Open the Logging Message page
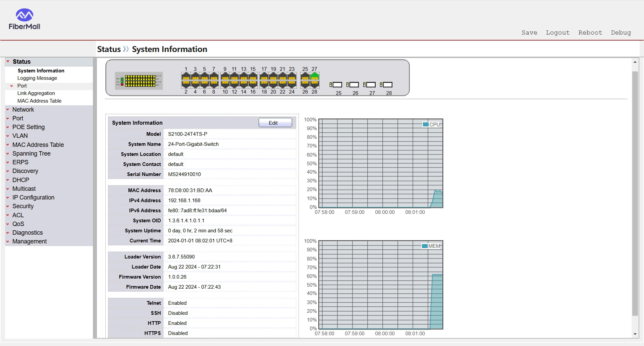This screenshot has height=346, width=644. 37,78
